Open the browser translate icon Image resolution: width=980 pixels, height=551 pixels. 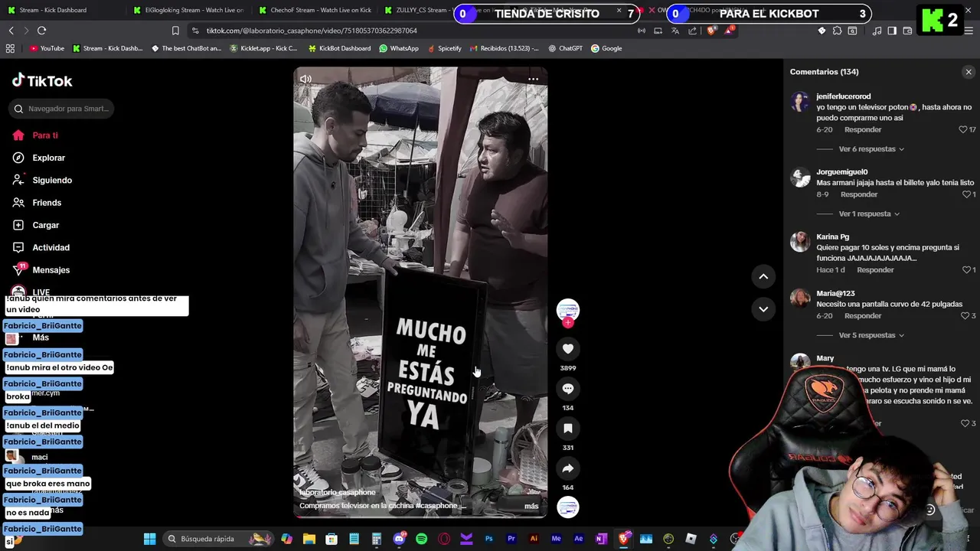(x=675, y=31)
